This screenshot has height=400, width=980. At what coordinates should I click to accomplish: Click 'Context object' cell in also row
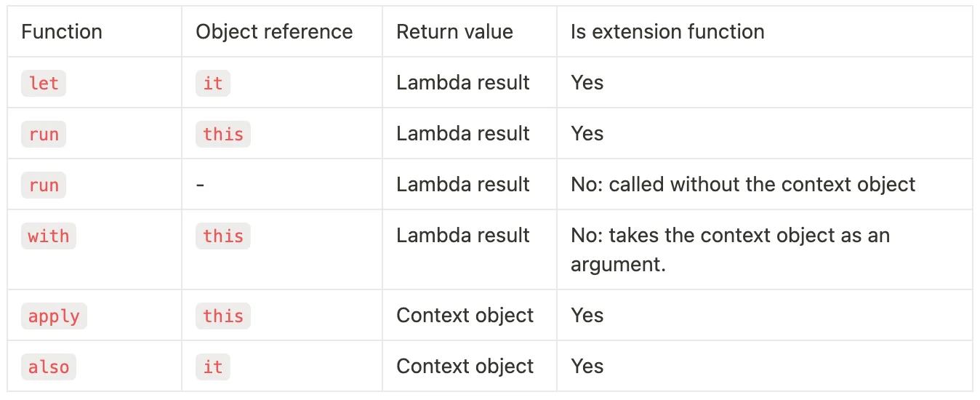[465, 367]
